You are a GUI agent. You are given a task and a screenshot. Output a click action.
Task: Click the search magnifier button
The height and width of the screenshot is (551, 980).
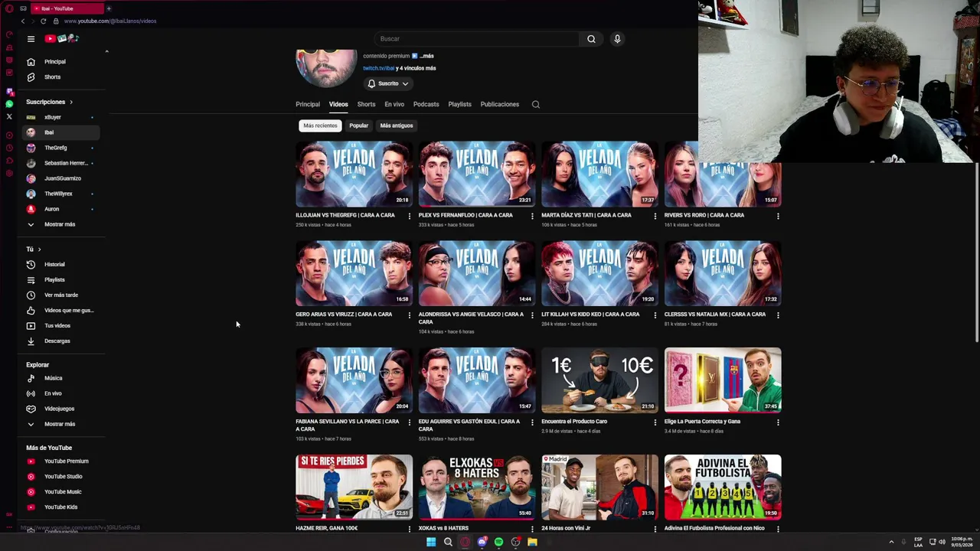591,38
